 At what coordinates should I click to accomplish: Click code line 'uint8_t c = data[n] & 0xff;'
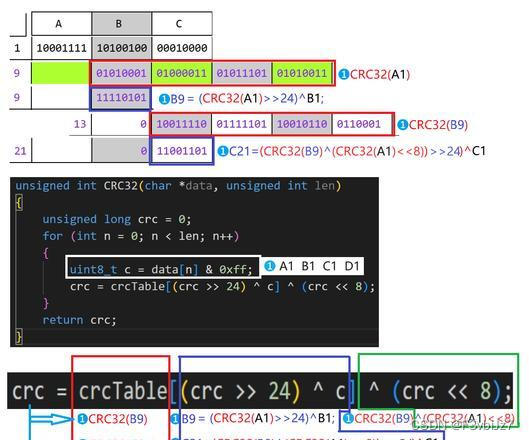coord(161,269)
